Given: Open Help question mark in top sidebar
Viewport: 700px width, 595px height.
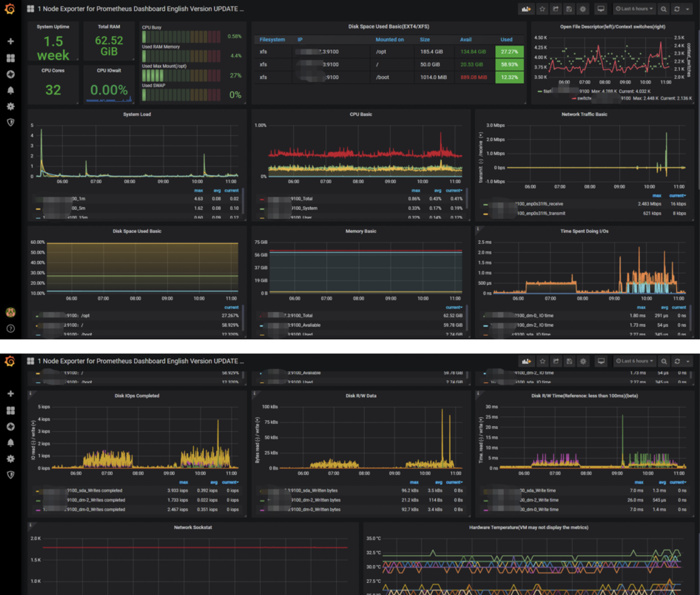Looking at the screenshot, I should pos(11,329).
